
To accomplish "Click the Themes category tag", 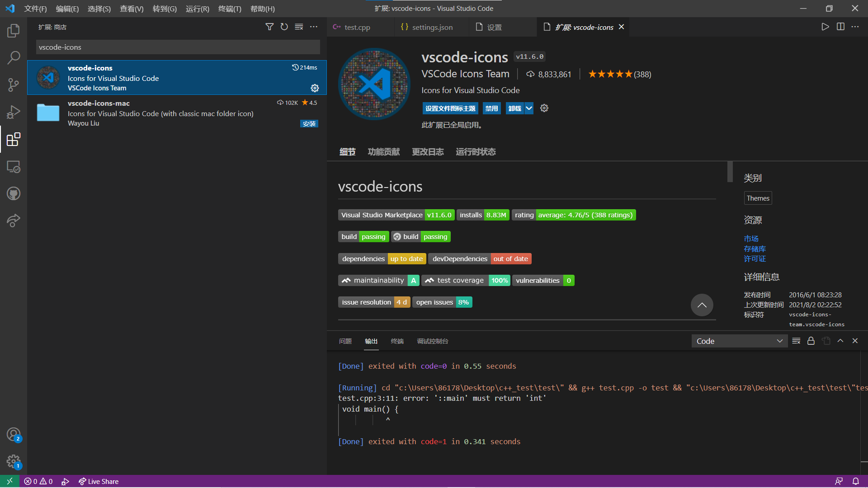I will click(758, 198).
